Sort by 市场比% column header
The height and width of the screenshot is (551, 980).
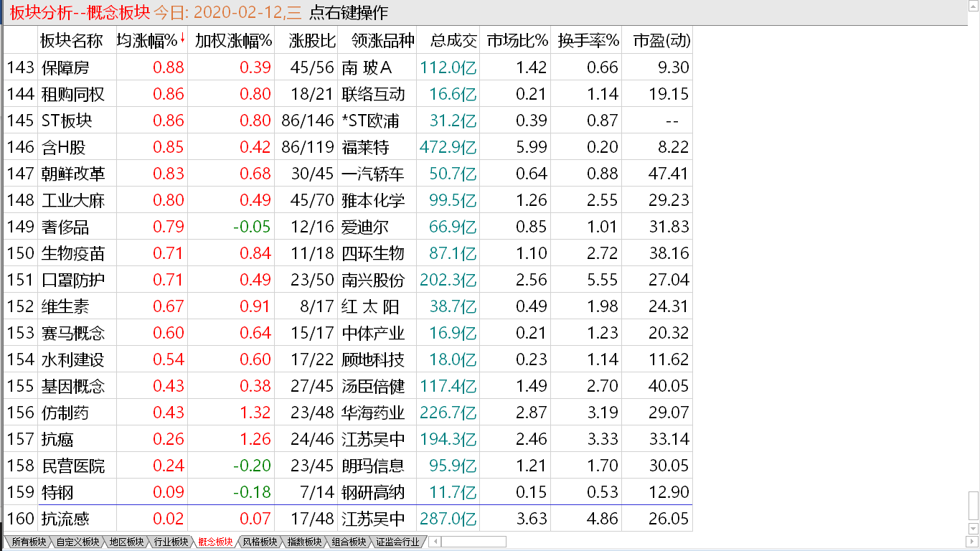(x=517, y=41)
